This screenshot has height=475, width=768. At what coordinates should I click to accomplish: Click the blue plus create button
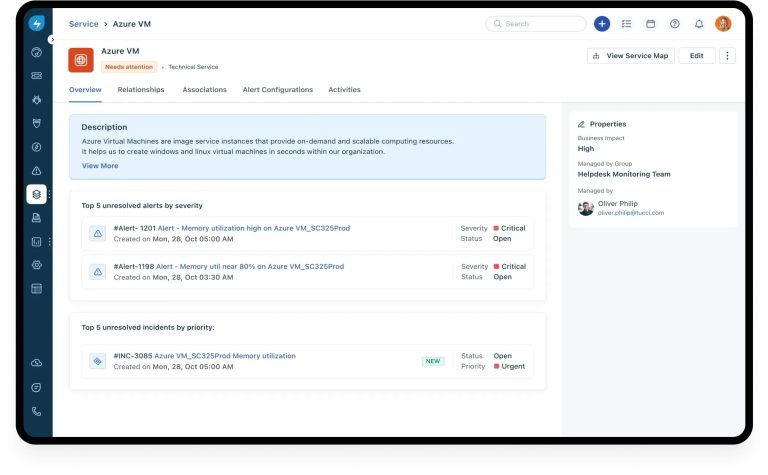point(601,24)
